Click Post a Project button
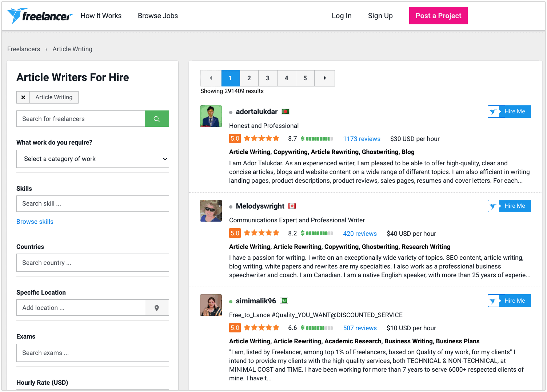This screenshot has width=547, height=392. point(438,16)
